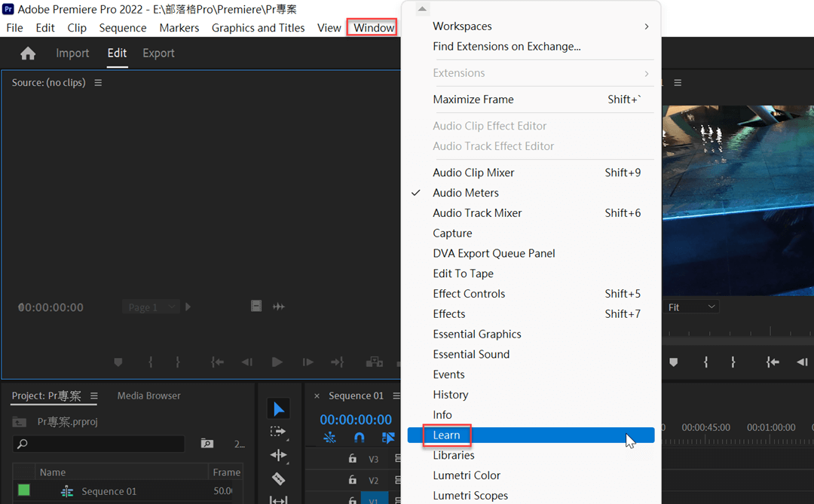Click up scroll arrow of Window menu
The height and width of the screenshot is (504, 814).
[422, 8]
